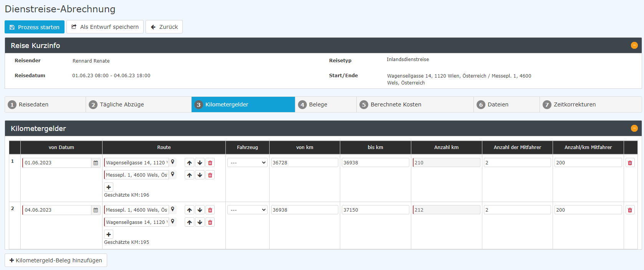The height and width of the screenshot is (270, 644).
Task: Click Anzahl der Mitfahrer column header
Action: pyautogui.click(x=517, y=147)
